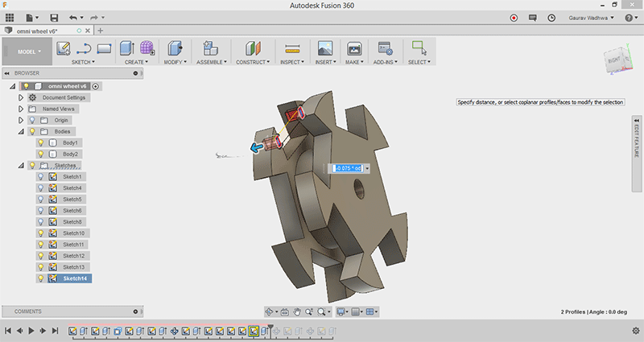The height and width of the screenshot is (342, 644).
Task: Click the Pan hand icon
Action: tap(297, 312)
